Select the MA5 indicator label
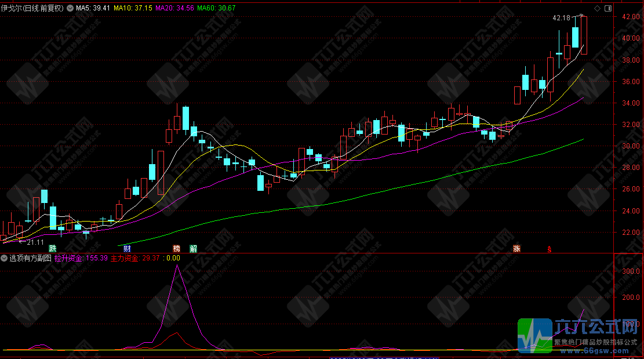Screen dimensions: 644x359 pyautogui.click(x=89, y=9)
